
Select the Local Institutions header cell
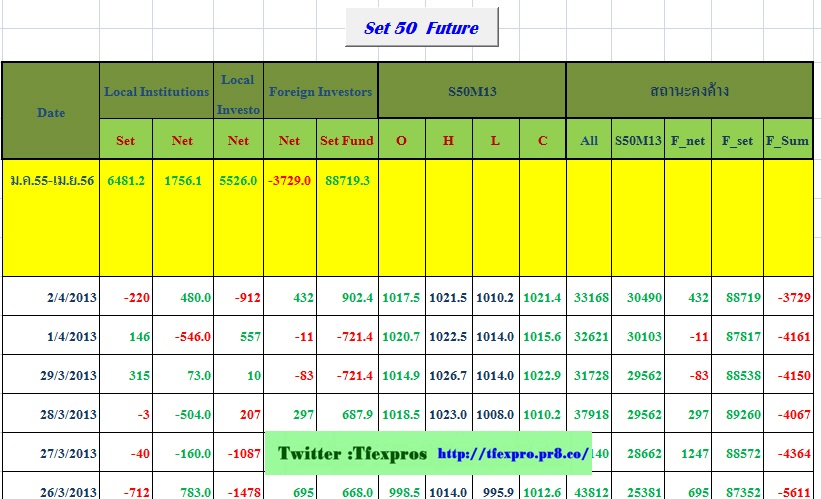click(157, 91)
